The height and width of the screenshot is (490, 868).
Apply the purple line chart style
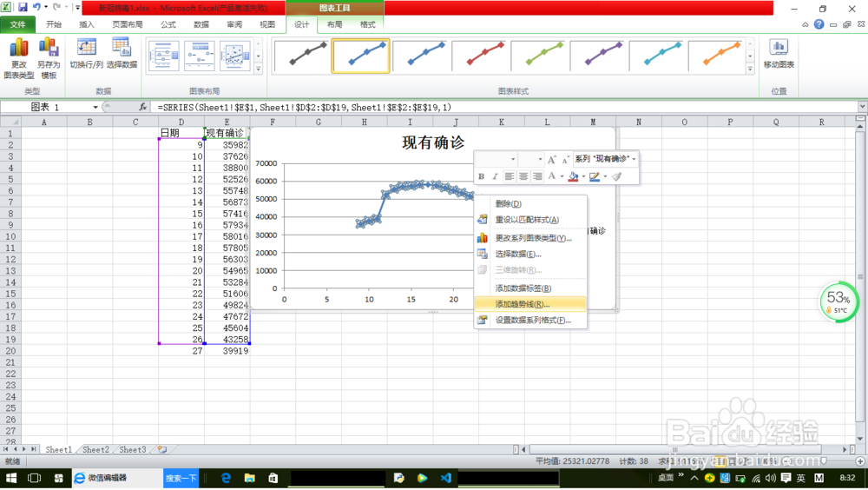pyautogui.click(x=598, y=56)
